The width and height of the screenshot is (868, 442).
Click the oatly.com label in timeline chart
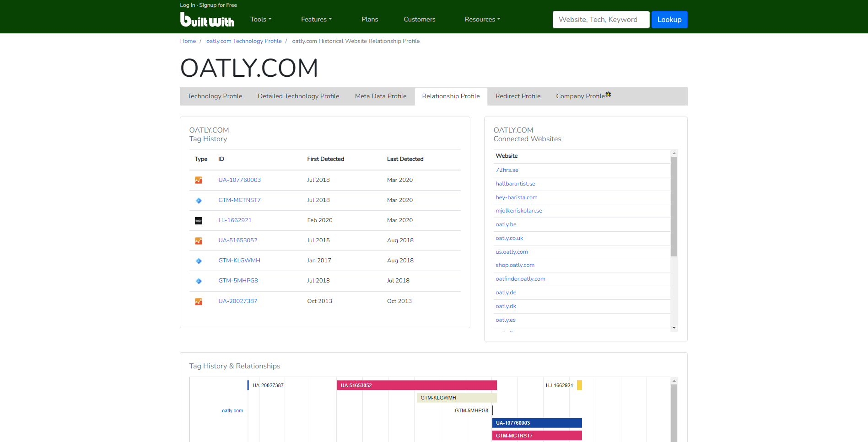click(232, 410)
